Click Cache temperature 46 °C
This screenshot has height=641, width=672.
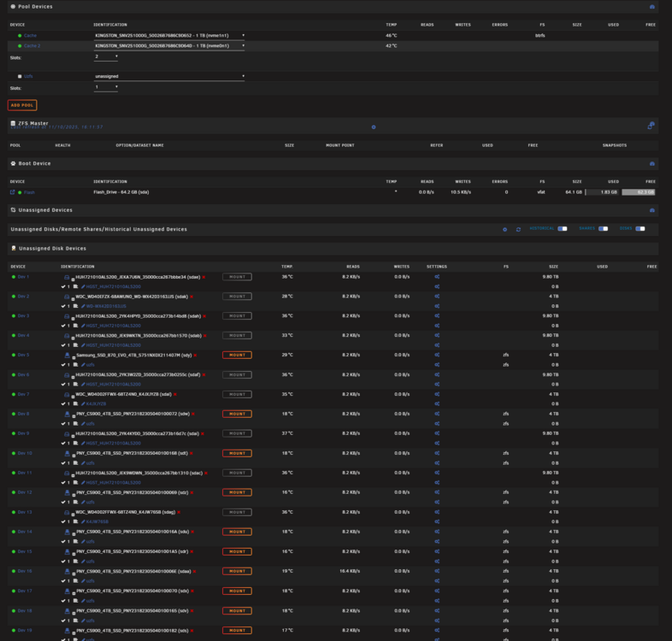pyautogui.click(x=392, y=36)
